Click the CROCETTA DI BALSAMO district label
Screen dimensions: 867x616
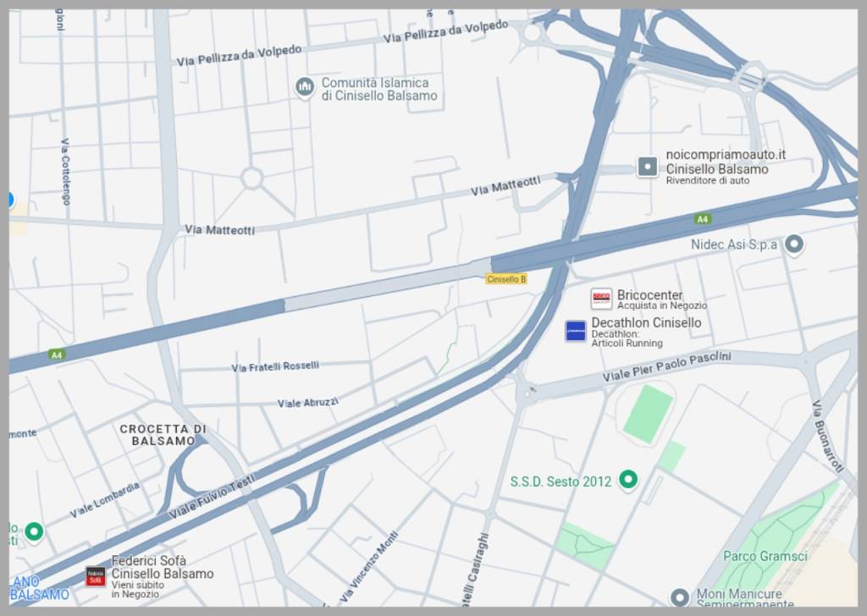click(x=163, y=435)
